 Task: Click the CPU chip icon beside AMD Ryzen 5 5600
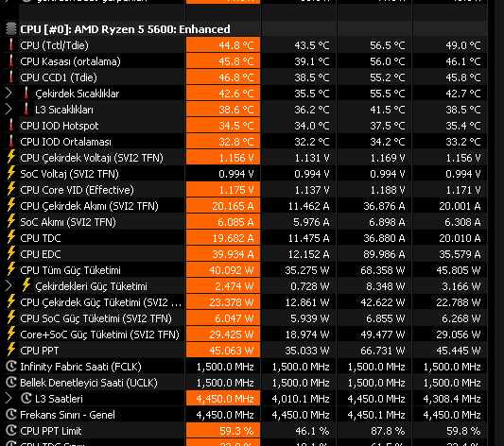coord(10,29)
